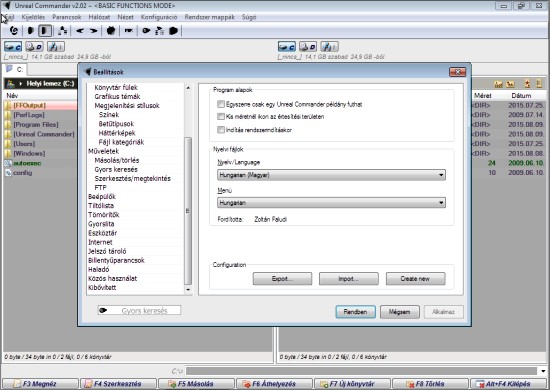Toggle the minimized tray icon checkbox
Image resolution: width=550 pixels, height=390 pixels.
click(221, 116)
